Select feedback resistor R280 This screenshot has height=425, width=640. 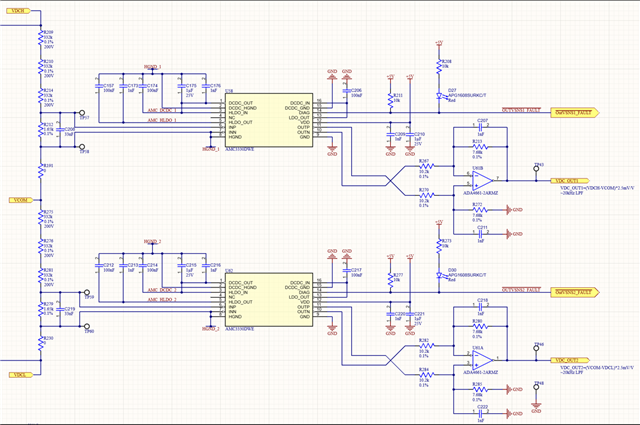coord(480,326)
